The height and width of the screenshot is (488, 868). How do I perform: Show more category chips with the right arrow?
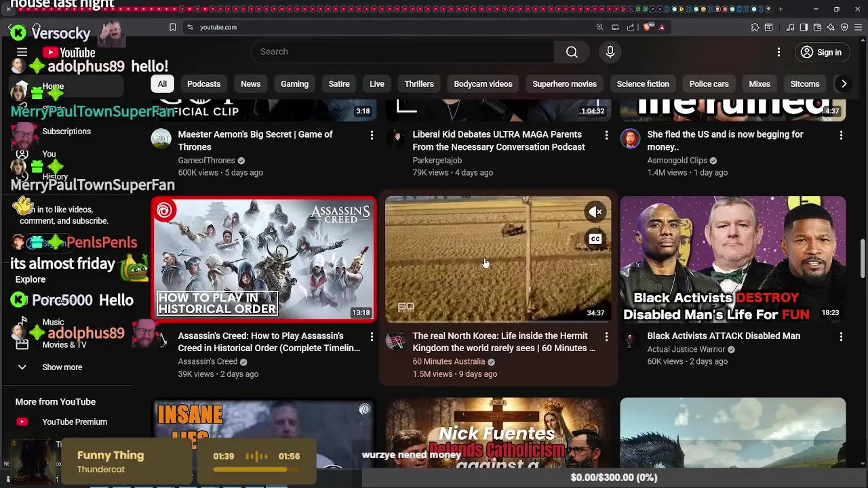pyautogui.click(x=844, y=84)
